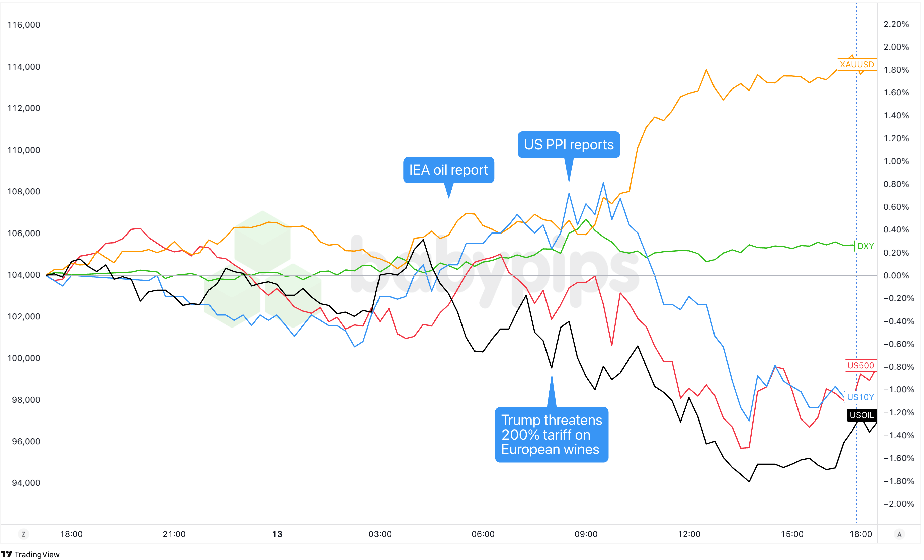Select the 09:00 time axis label
This screenshot has width=924, height=560.
coord(586,534)
